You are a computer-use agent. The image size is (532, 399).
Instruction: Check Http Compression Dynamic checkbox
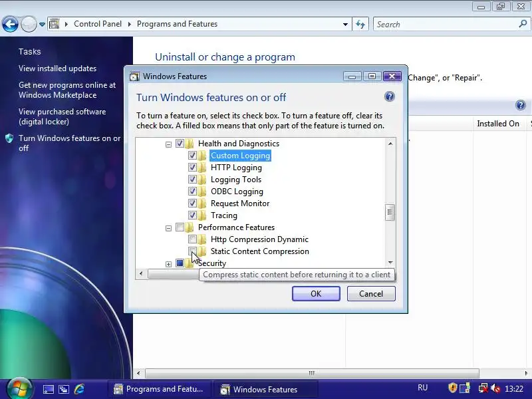click(x=192, y=239)
